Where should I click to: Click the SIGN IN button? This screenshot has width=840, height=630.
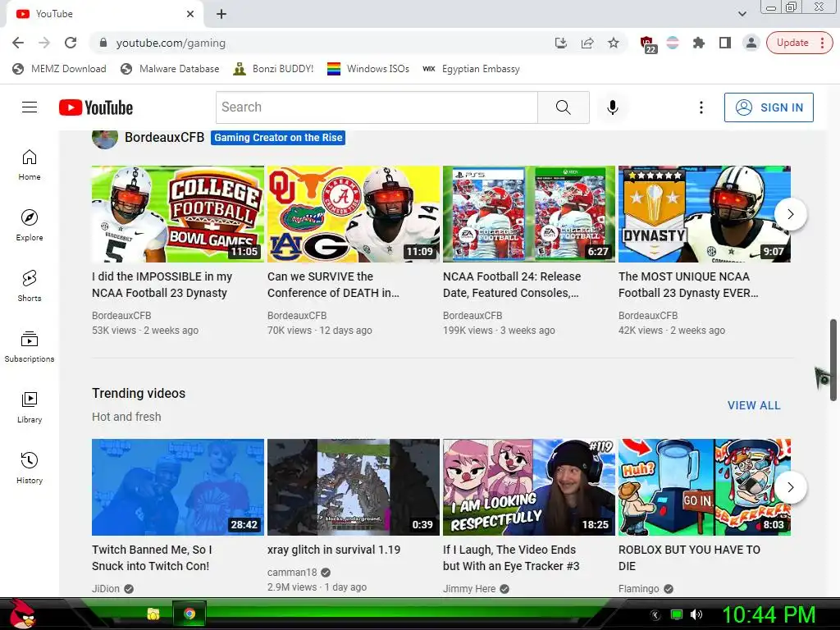tap(768, 107)
